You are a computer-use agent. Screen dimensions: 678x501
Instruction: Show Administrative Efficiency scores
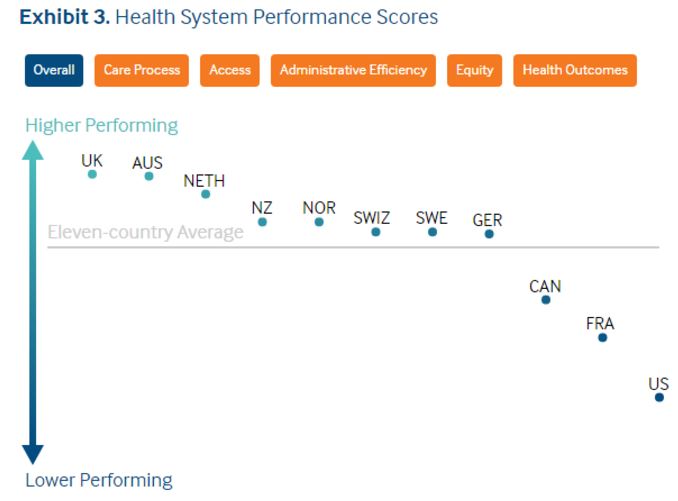(x=353, y=70)
